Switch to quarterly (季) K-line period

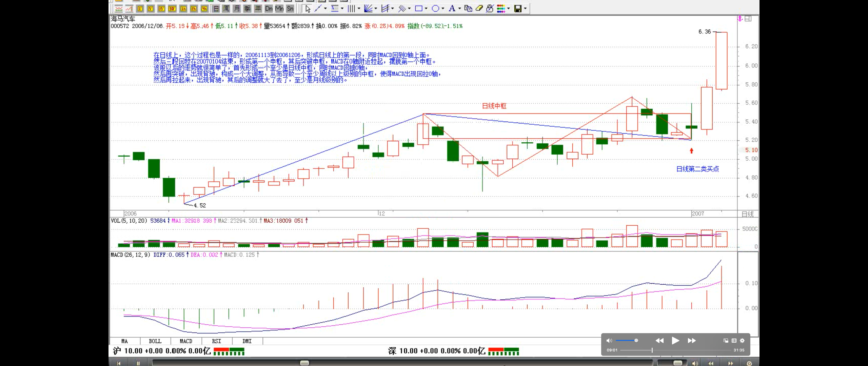pos(248,9)
